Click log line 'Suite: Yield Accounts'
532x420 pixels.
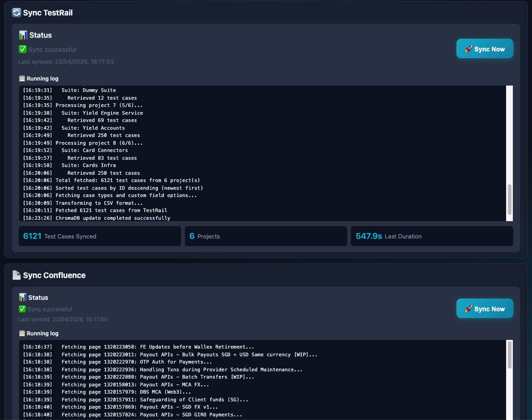click(74, 128)
